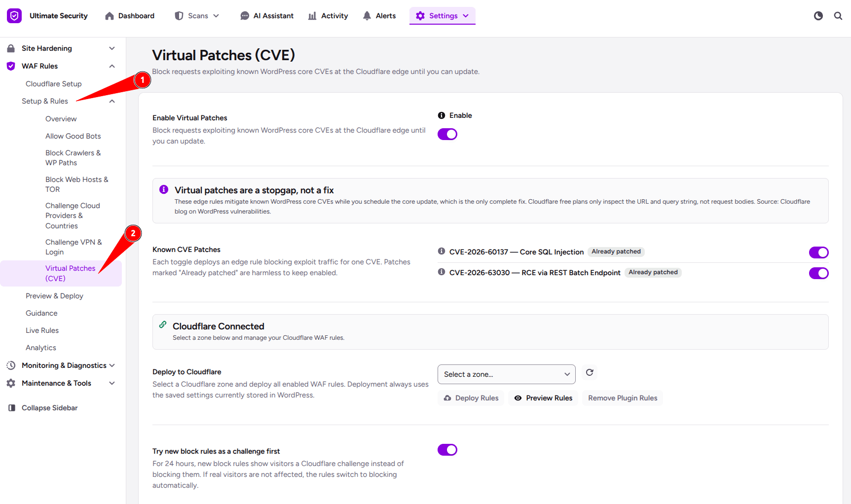The image size is (851, 504).
Task: Toggle 'Try new block rules as challenge' switch
Action: point(447,450)
